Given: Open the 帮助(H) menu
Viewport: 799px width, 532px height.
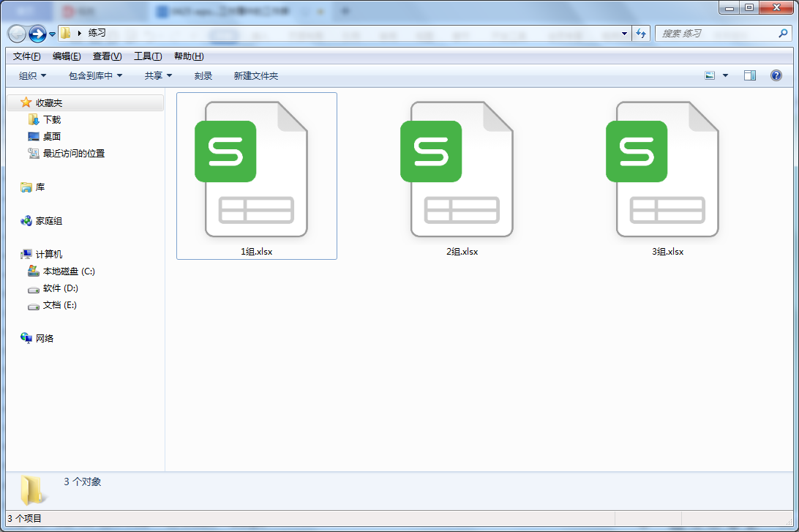Looking at the screenshot, I should point(189,56).
